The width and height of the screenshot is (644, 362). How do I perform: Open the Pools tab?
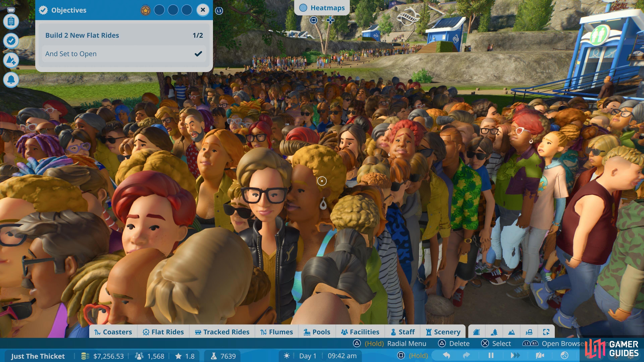pyautogui.click(x=317, y=332)
